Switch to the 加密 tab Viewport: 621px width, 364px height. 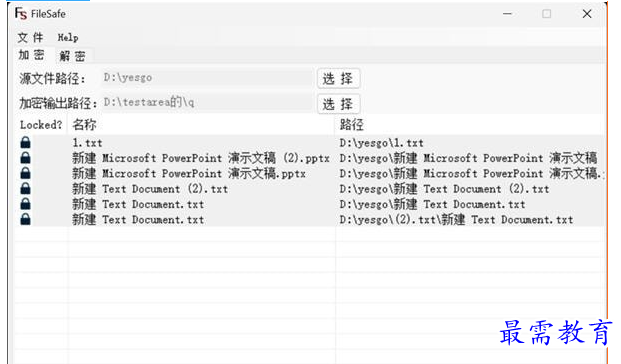click(x=31, y=55)
